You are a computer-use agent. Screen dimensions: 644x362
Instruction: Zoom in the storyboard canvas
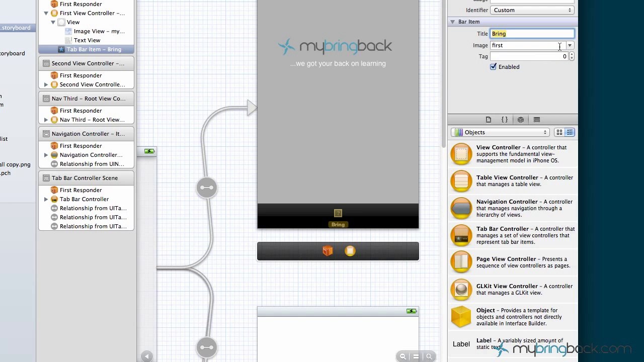click(429, 356)
